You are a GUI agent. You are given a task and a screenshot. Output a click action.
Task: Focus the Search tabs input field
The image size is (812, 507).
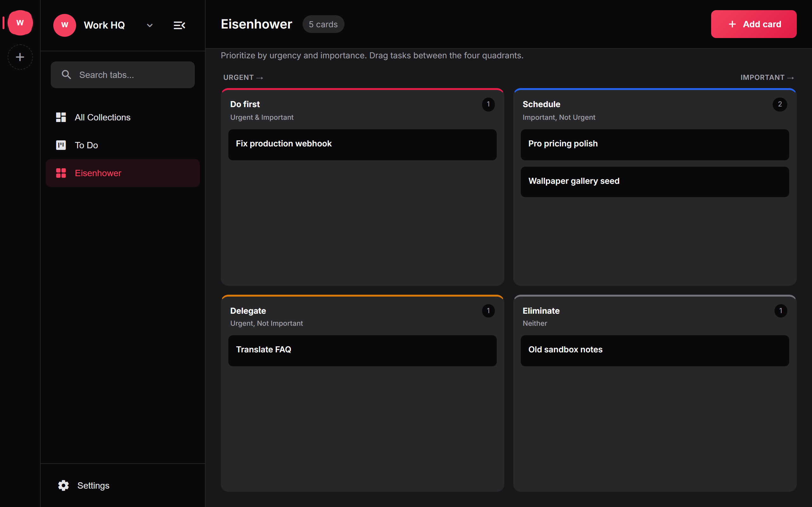[x=123, y=75]
